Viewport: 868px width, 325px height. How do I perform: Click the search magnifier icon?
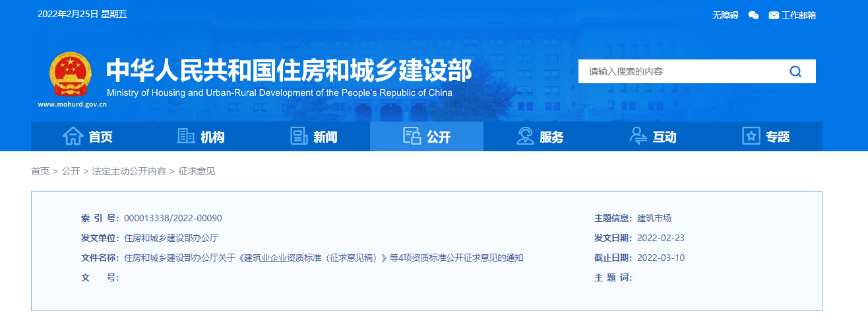coord(795,71)
